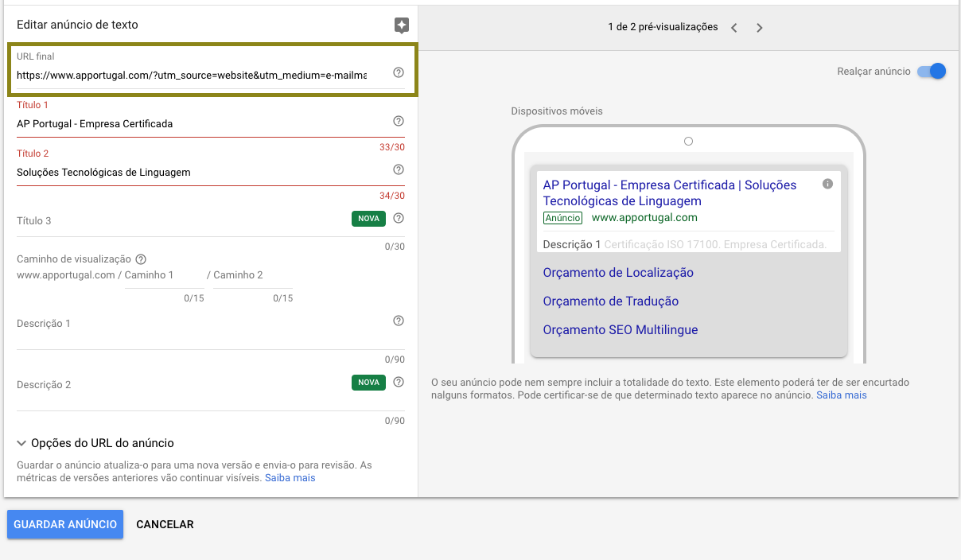The width and height of the screenshot is (961, 560).
Task: Click the Caminho 2 path field
Action: pos(253,275)
